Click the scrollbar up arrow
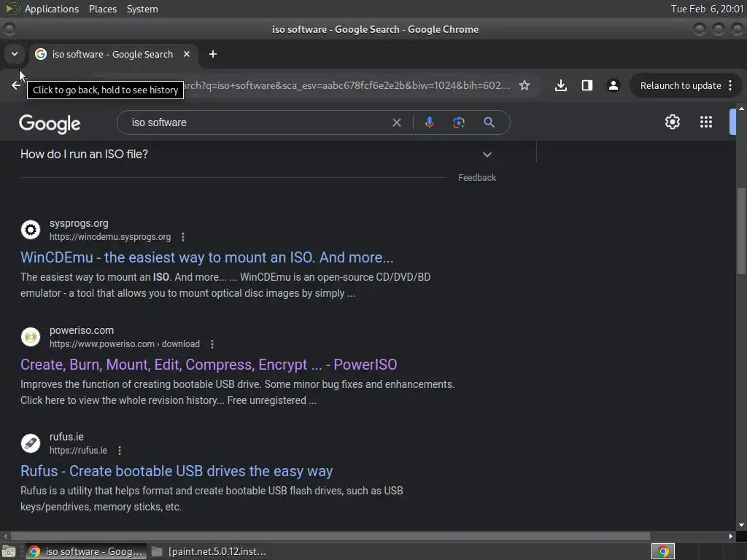Viewport: 747px width, 560px height. (741, 109)
